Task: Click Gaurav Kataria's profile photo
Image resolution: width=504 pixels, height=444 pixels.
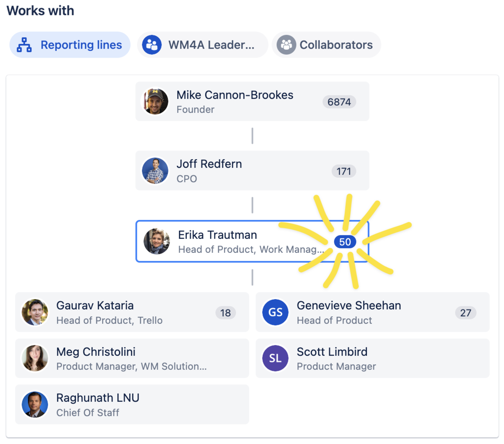Action: click(35, 312)
